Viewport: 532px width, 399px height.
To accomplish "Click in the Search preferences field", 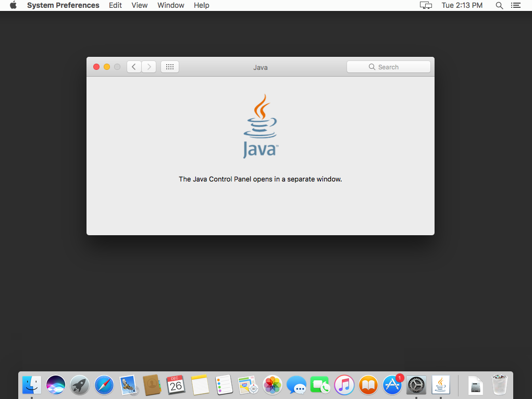I will [x=389, y=67].
